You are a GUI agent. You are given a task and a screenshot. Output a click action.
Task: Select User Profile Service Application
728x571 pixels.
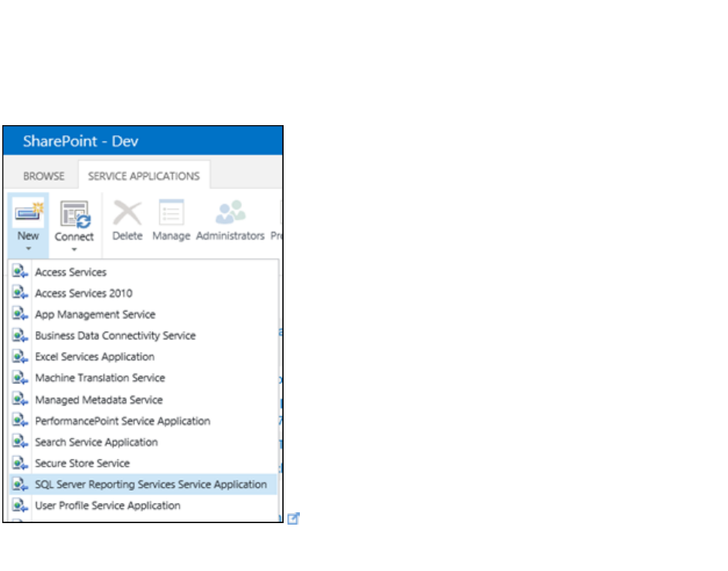click(144, 505)
